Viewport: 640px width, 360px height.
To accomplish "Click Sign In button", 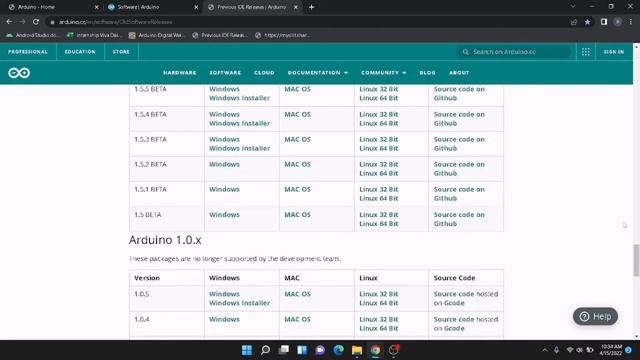I will (614, 52).
